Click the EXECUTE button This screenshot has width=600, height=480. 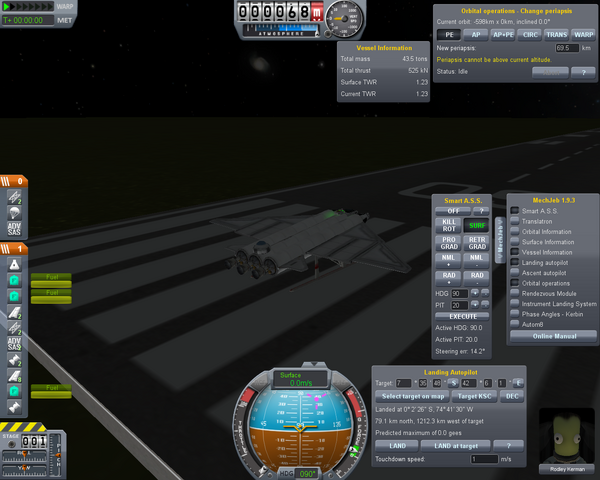(x=462, y=317)
